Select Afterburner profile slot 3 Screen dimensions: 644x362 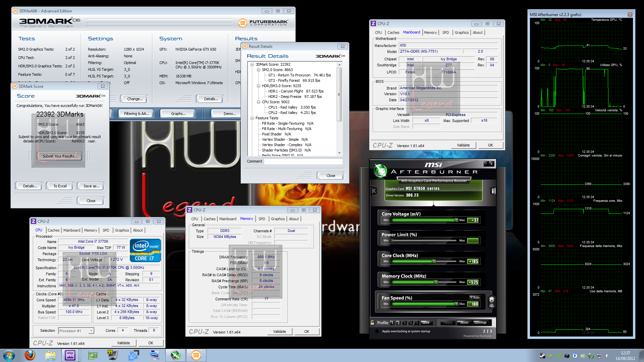coord(405,323)
